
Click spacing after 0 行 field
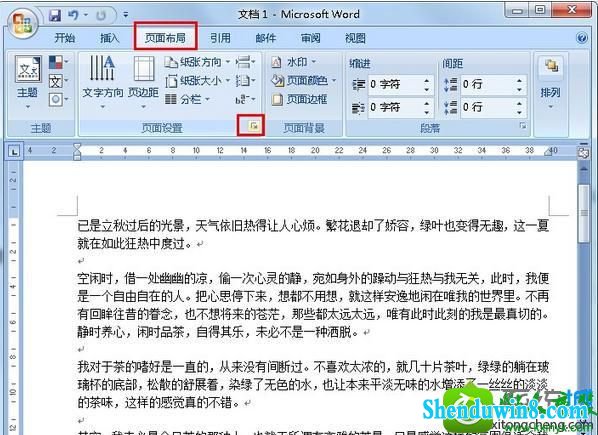[x=487, y=107]
